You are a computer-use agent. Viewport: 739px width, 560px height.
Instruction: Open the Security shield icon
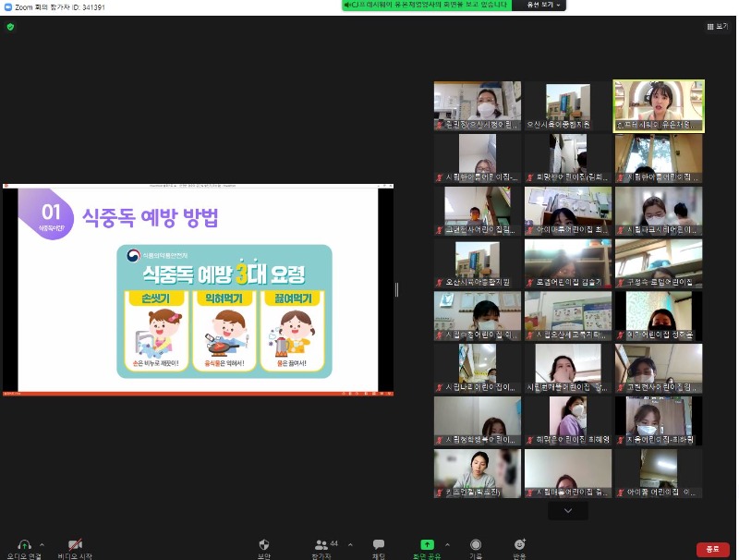263,544
